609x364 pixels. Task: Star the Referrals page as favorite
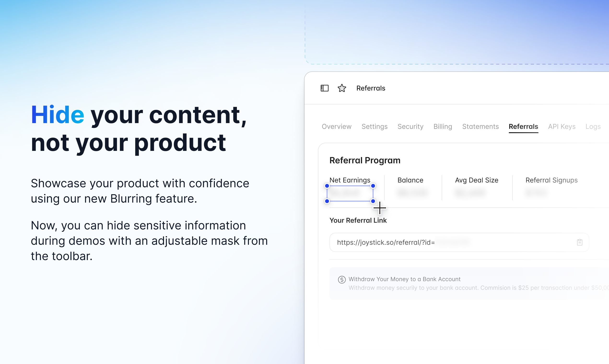coord(342,88)
